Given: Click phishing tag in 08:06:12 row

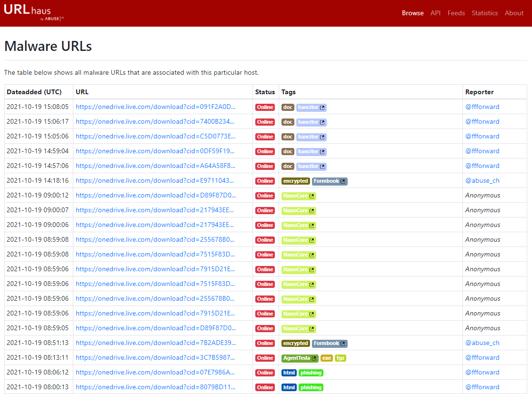Looking at the screenshot, I should pyautogui.click(x=311, y=373).
